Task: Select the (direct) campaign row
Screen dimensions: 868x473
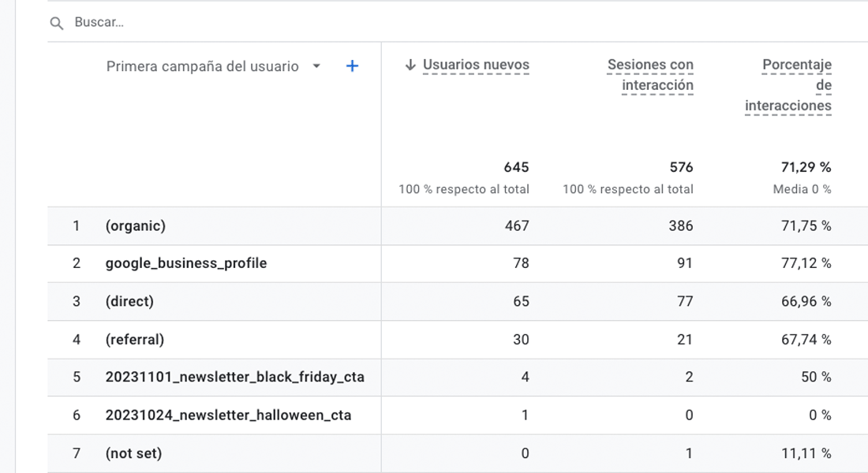Action: [129, 301]
